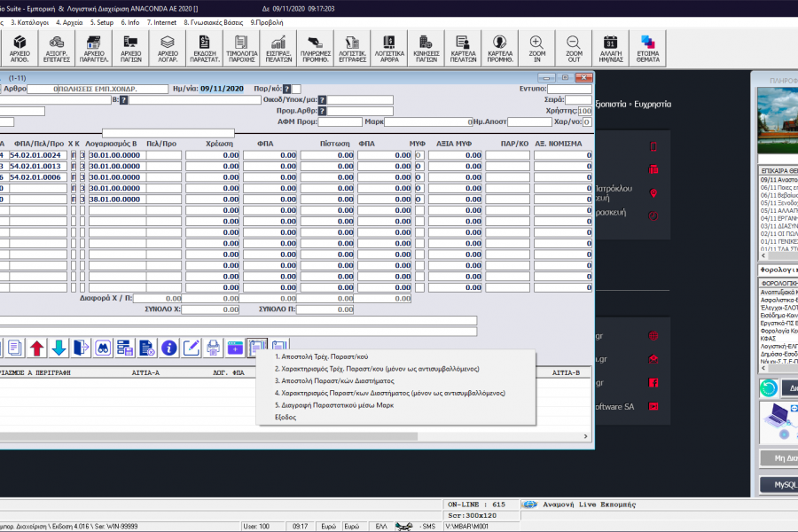Image resolution: width=798 pixels, height=532 pixels.
Task: Click the red envelope email icon
Action: pos(653,359)
